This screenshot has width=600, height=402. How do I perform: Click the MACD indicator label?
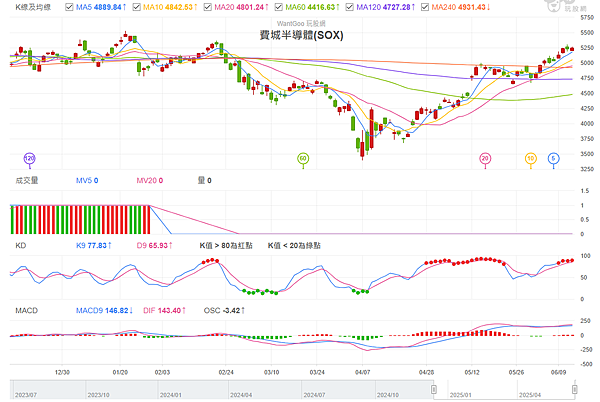[26, 310]
